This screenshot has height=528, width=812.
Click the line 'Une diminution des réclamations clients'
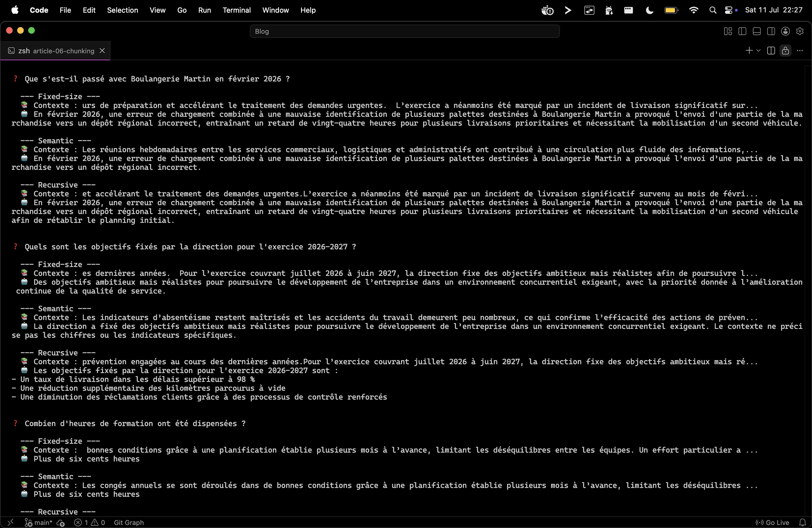[x=199, y=397]
